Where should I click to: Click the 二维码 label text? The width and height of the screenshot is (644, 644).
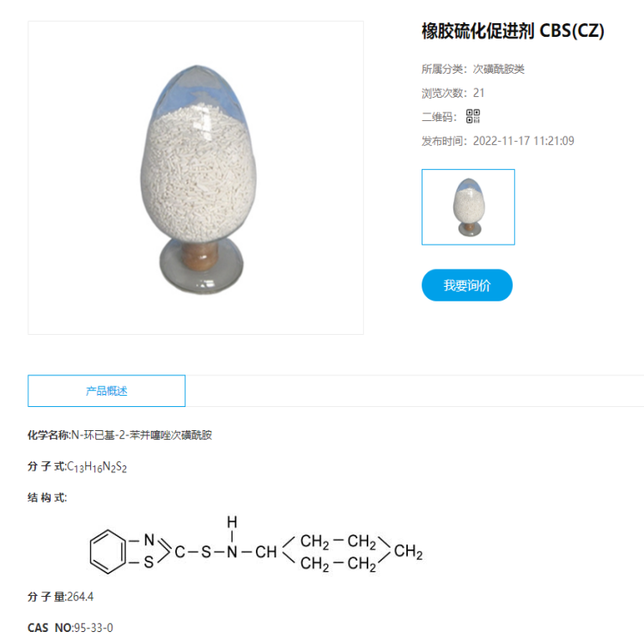[x=439, y=117]
